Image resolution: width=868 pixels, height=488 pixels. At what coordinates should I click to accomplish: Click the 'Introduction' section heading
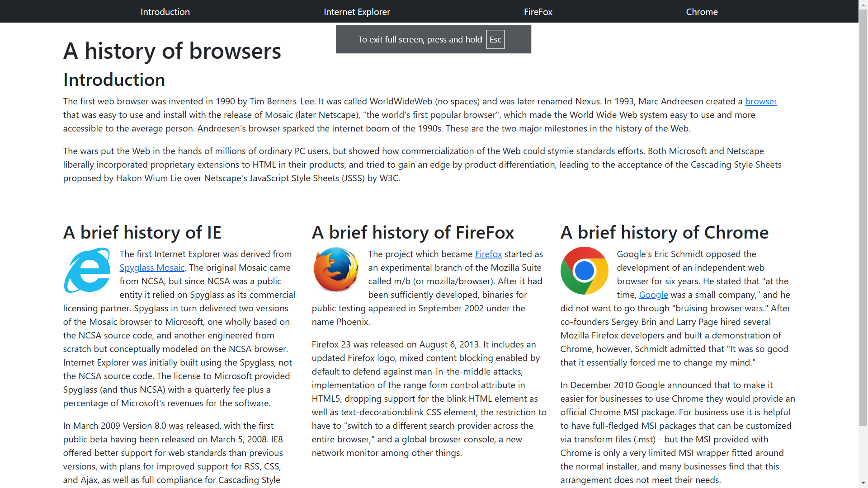(114, 80)
